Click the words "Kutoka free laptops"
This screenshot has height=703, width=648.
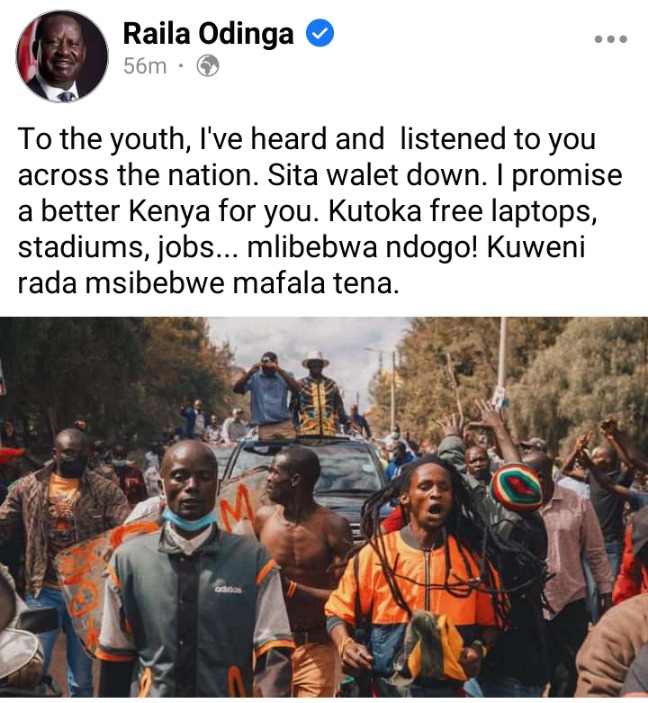coord(462,211)
